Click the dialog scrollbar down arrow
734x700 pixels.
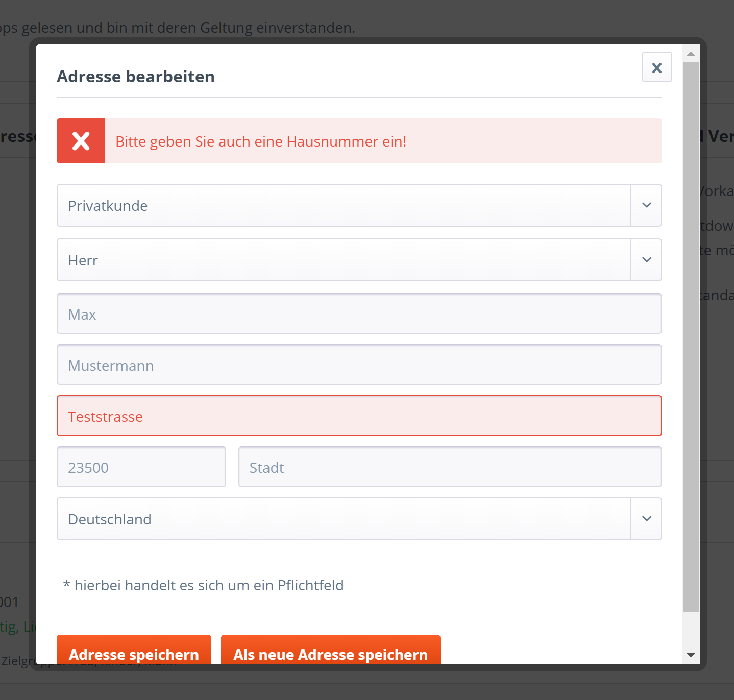pyautogui.click(x=691, y=655)
